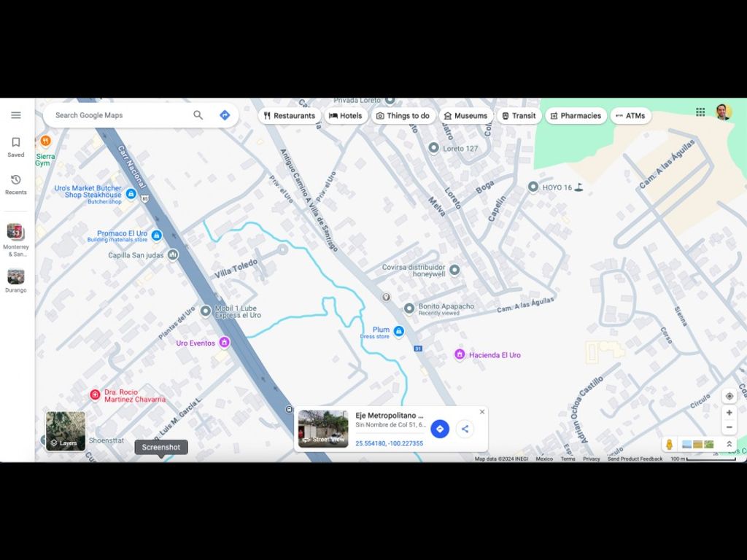The height and width of the screenshot is (560, 747).
Task: Open the Monterrey & San... recent thumbnail
Action: 16,240
